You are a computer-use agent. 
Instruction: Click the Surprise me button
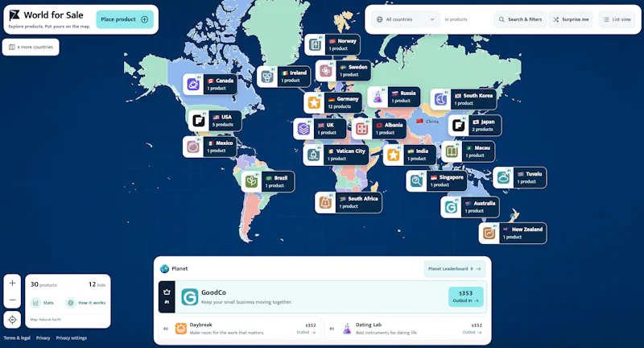click(571, 19)
